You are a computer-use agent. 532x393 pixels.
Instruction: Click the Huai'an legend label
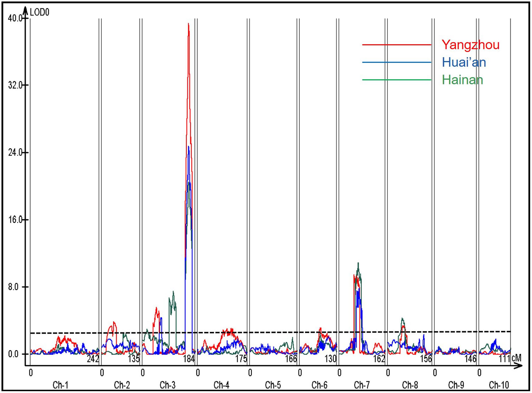click(464, 62)
